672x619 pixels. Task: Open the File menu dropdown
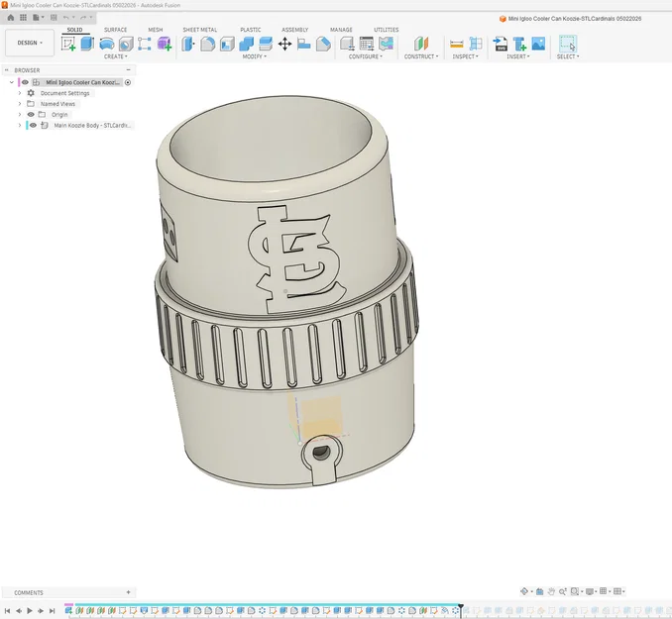tap(38, 18)
